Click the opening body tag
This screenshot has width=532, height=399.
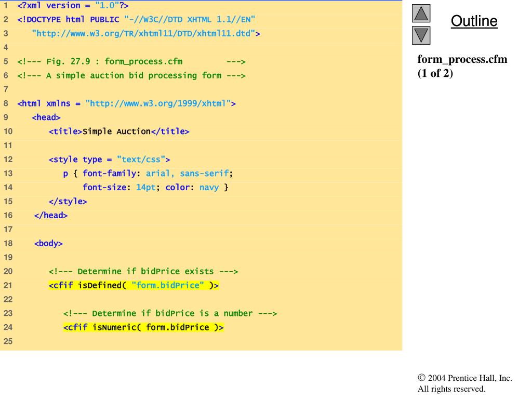[48, 244]
